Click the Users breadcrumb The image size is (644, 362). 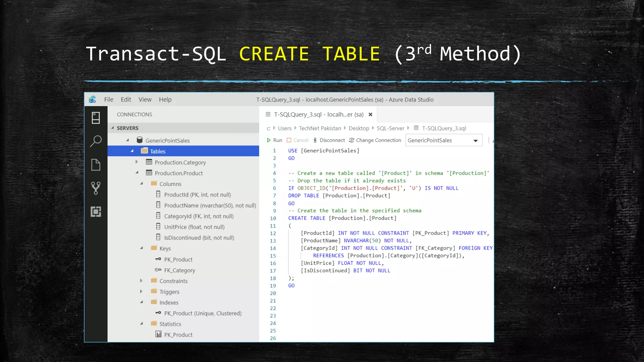click(285, 128)
